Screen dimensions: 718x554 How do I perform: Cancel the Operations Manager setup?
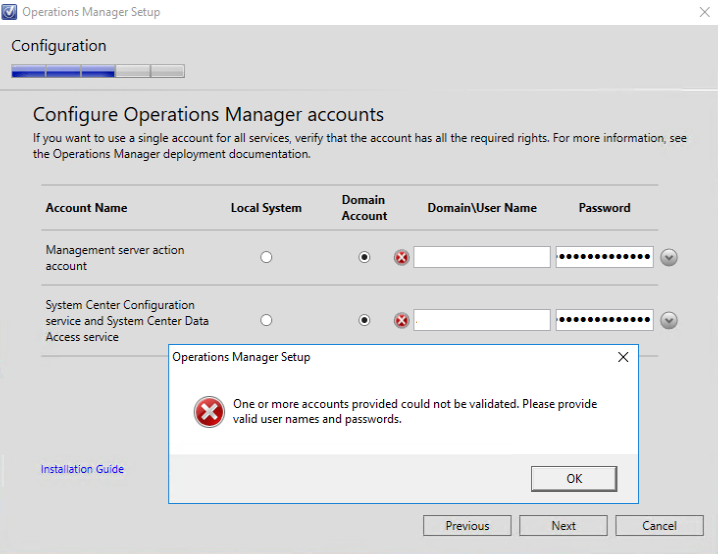coord(659,526)
